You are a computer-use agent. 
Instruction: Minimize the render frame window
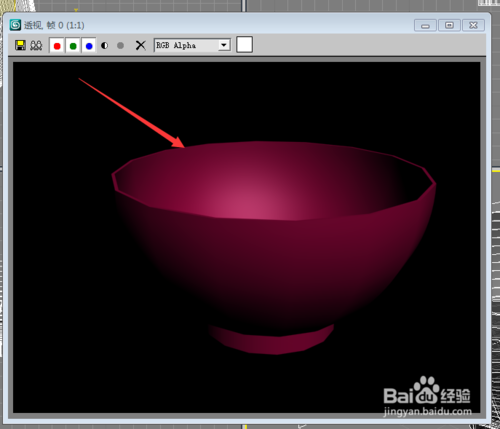click(425, 25)
